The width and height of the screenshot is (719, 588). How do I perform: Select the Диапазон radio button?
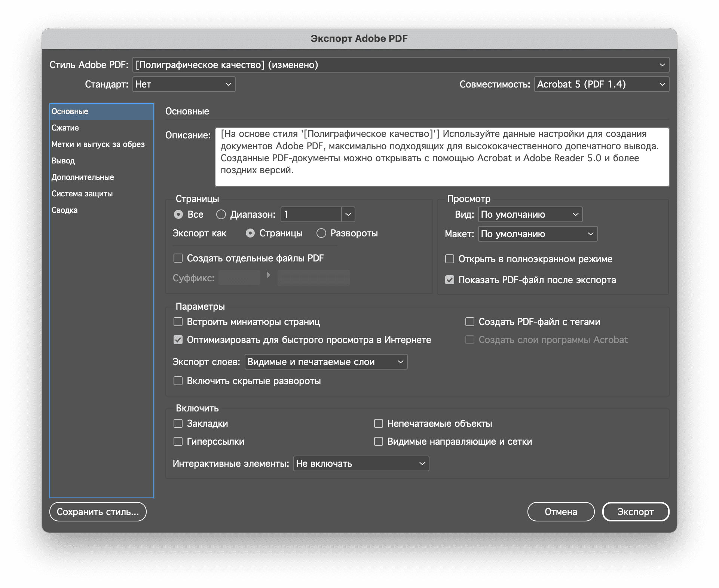[x=221, y=214]
